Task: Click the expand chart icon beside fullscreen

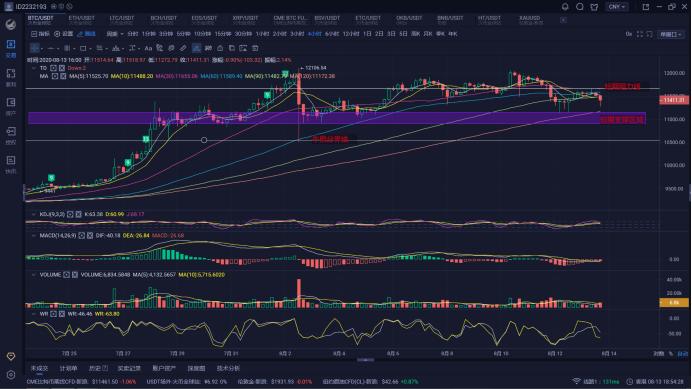Action: [x=649, y=34]
